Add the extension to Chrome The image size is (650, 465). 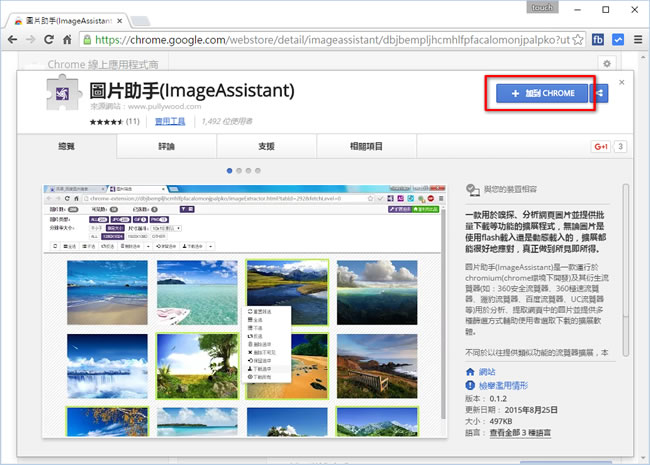[542, 93]
